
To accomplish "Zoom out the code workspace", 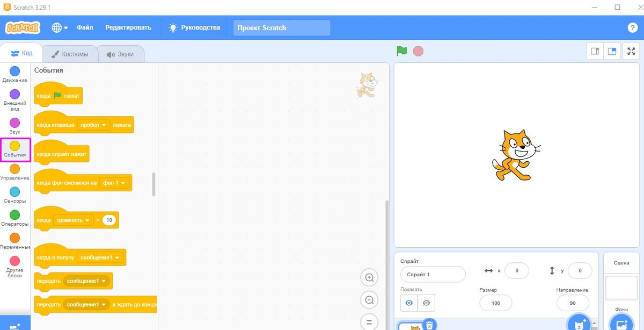I will click(x=369, y=300).
